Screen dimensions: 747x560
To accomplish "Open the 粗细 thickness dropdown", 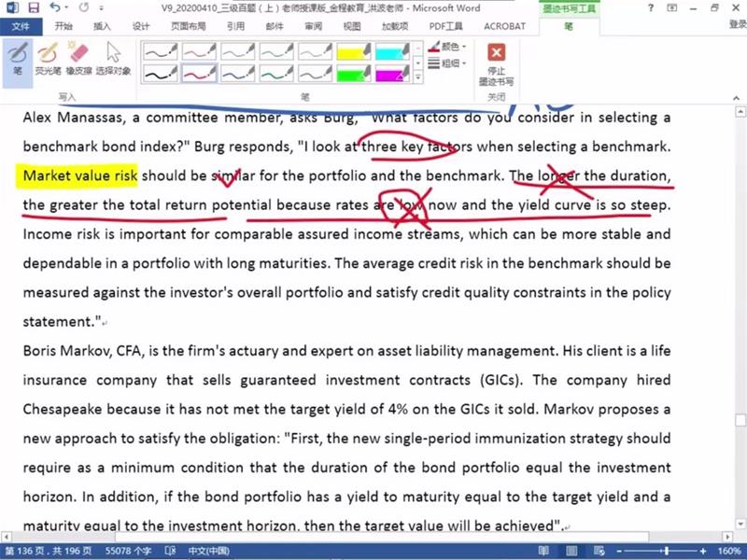I will tap(447, 63).
